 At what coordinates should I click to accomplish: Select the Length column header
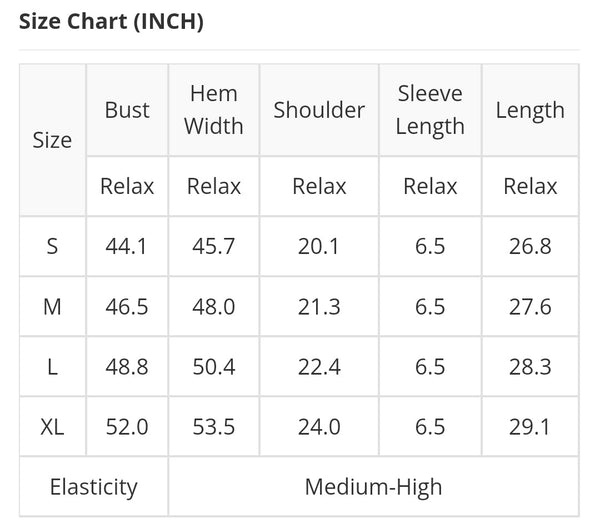[x=530, y=111]
